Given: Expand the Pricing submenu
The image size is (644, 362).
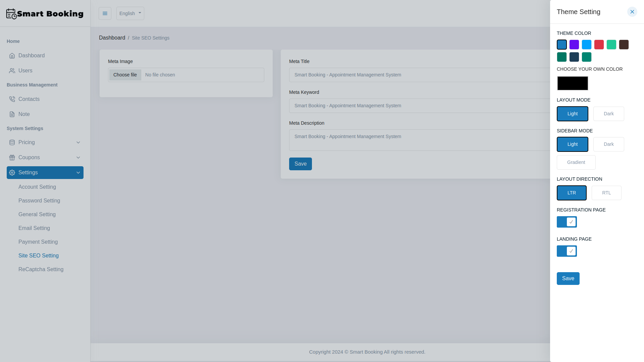Looking at the screenshot, I should point(78,142).
